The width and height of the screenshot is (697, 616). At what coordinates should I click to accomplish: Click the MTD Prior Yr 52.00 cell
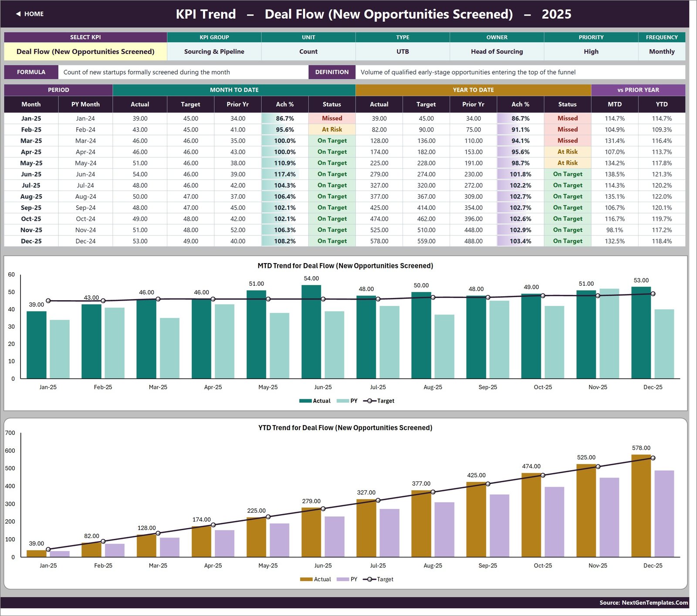pyautogui.click(x=238, y=230)
